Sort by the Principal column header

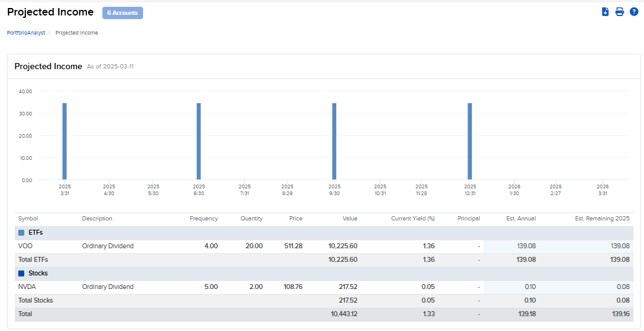point(469,219)
